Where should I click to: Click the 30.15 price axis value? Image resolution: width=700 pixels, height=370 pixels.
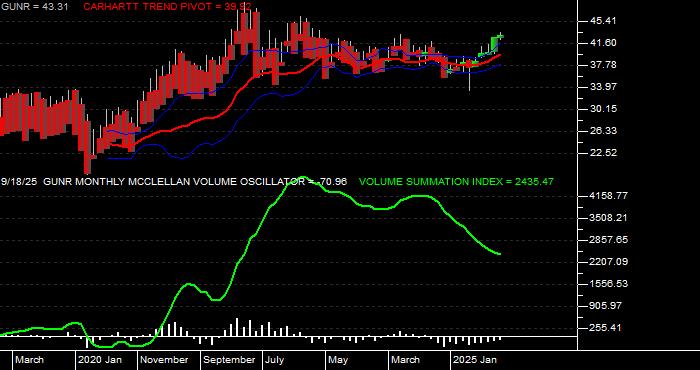pyautogui.click(x=603, y=109)
